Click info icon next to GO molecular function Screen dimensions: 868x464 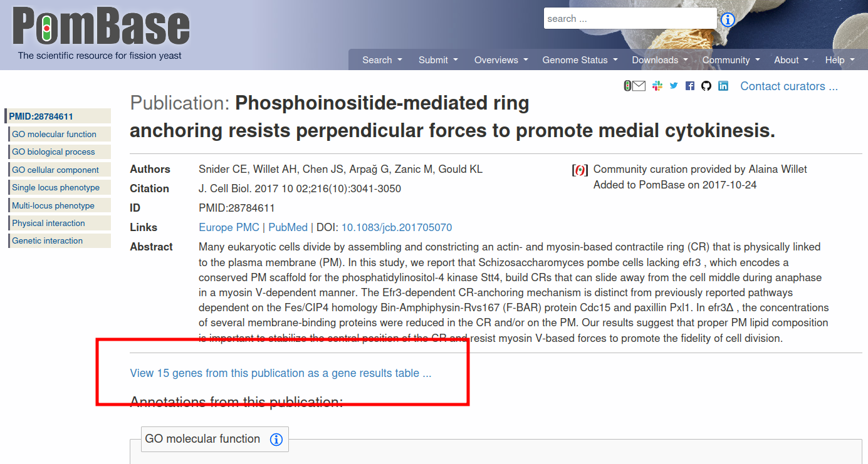(276, 440)
